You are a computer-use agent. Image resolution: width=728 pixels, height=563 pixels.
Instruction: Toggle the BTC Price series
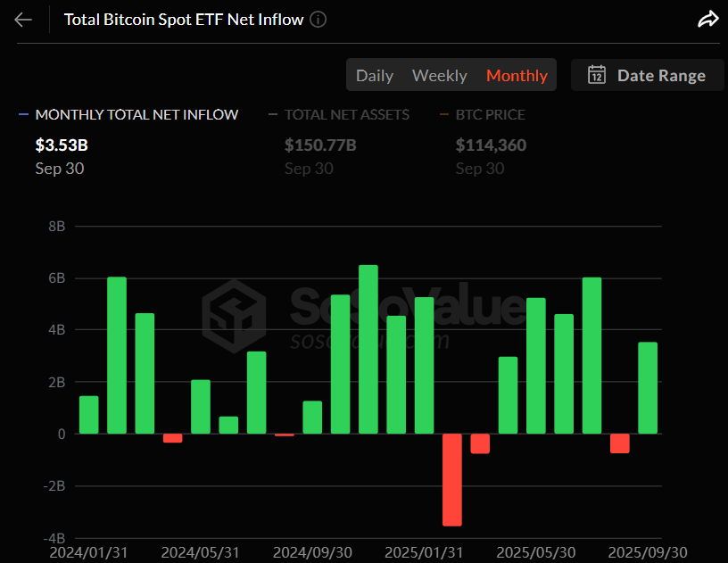pos(490,114)
